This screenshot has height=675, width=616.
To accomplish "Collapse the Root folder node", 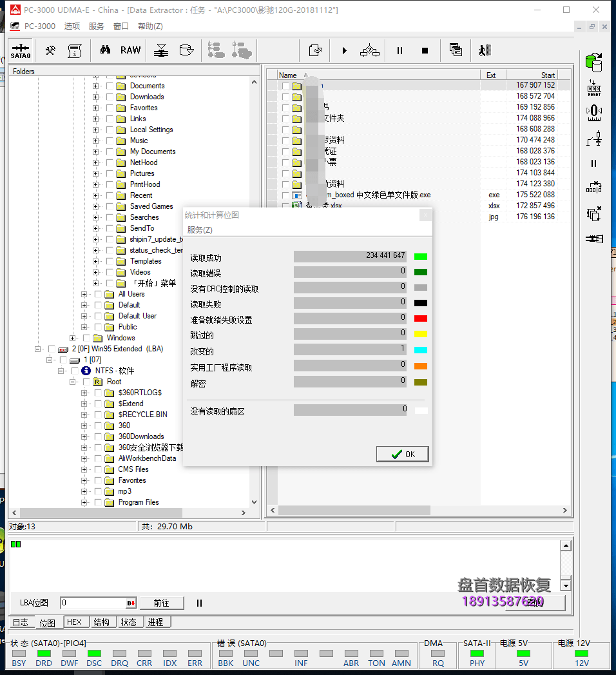I will pos(72,382).
